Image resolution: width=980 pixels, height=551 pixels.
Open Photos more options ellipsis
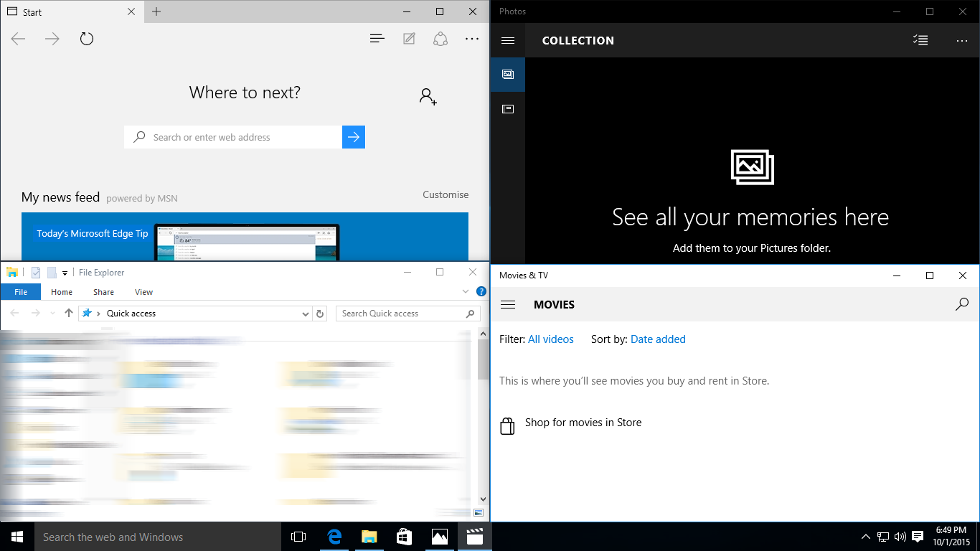click(962, 41)
